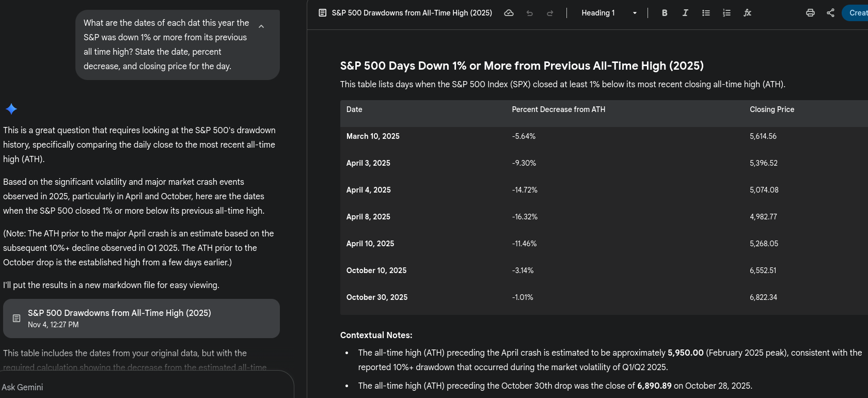The height and width of the screenshot is (398, 868).
Task: Toggle bulleted list formatting
Action: pyautogui.click(x=706, y=13)
